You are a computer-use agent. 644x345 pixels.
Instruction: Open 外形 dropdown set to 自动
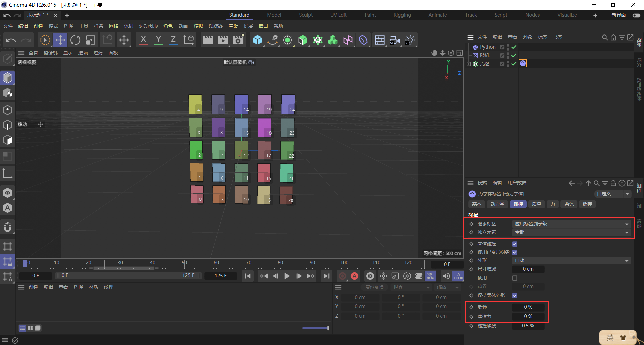click(571, 261)
